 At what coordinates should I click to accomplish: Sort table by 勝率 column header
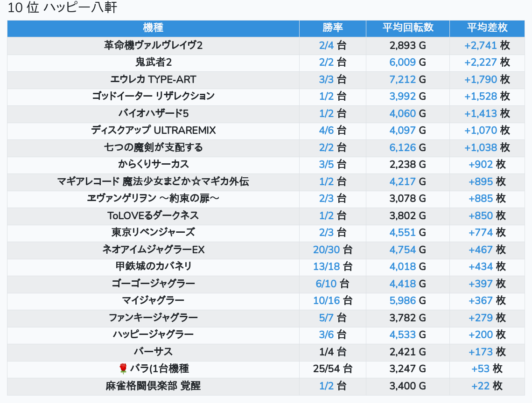click(332, 28)
